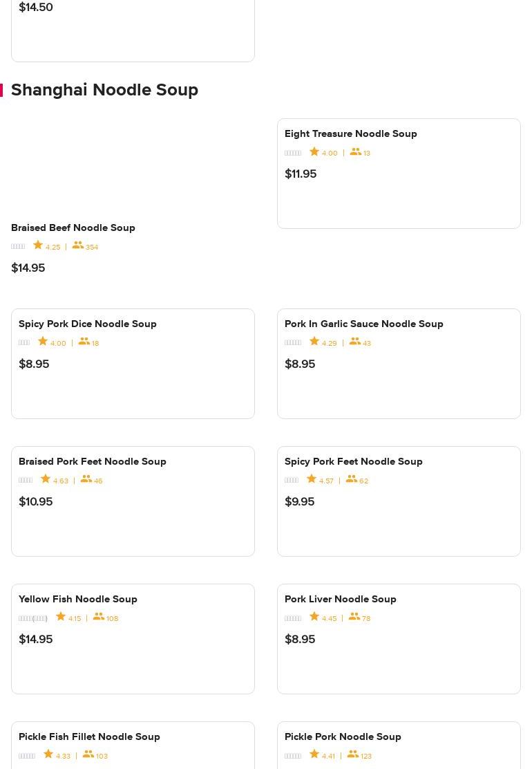Click the reviewers icon for Pickle Pork Noodle Soup
The height and width of the screenshot is (769, 532).
pos(353,754)
